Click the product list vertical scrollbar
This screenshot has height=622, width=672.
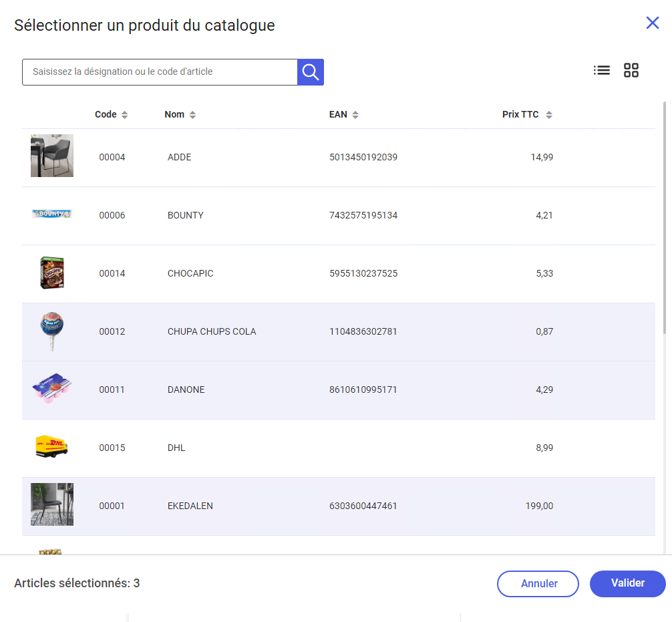click(x=664, y=217)
